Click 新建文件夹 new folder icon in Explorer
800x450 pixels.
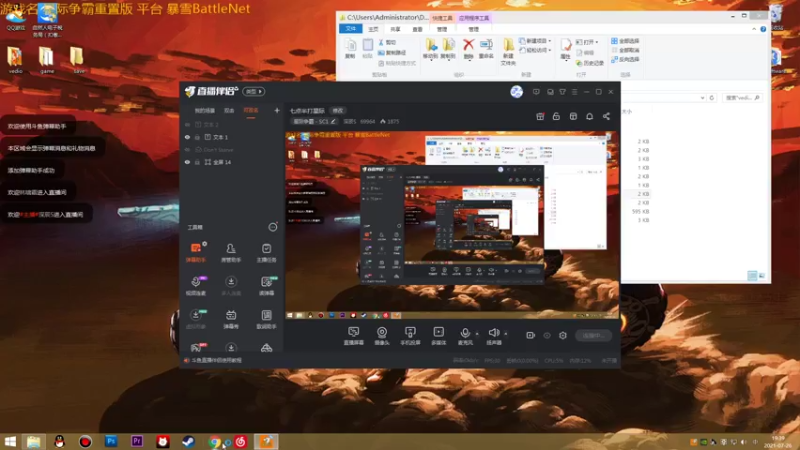(508, 52)
